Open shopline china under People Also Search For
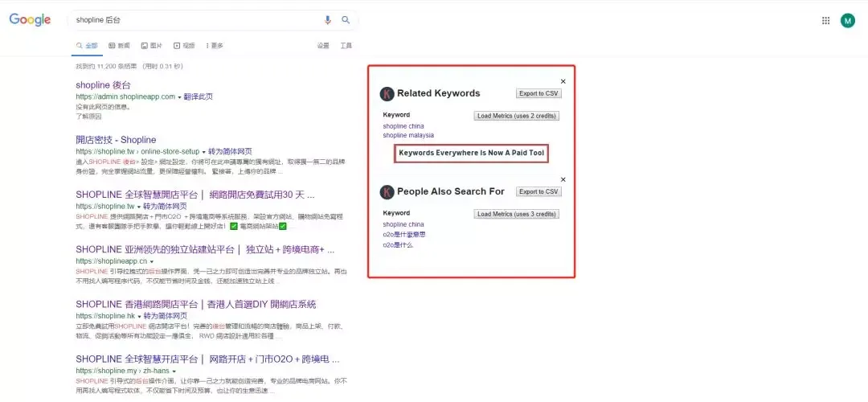This screenshot has width=868, height=402. [403, 224]
